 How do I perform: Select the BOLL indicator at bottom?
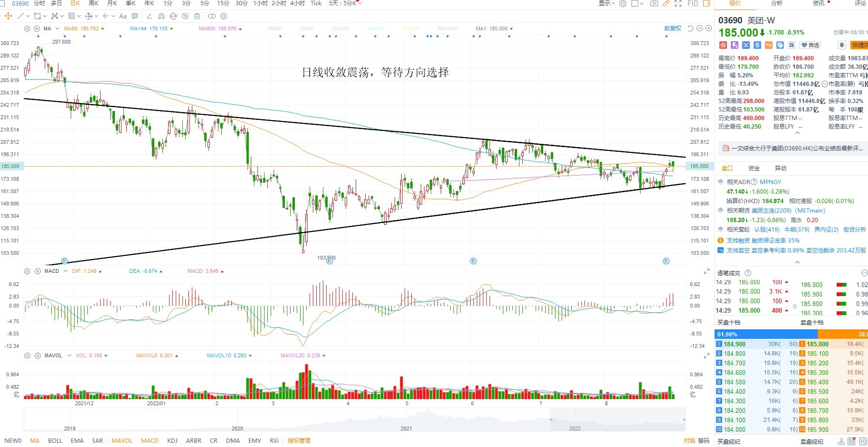pyautogui.click(x=55, y=441)
